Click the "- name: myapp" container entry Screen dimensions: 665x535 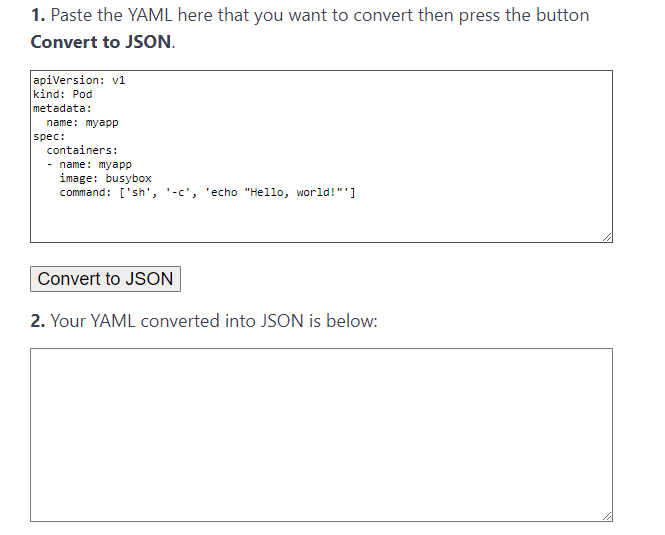point(89,164)
